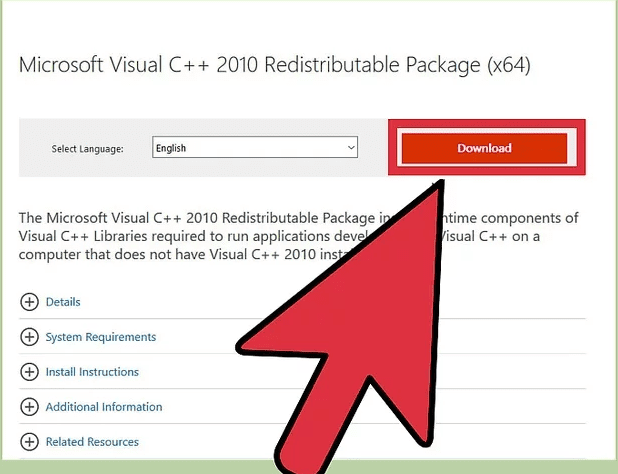The image size is (618, 474).
Task: Open the English language dropdown
Action: tap(250, 148)
